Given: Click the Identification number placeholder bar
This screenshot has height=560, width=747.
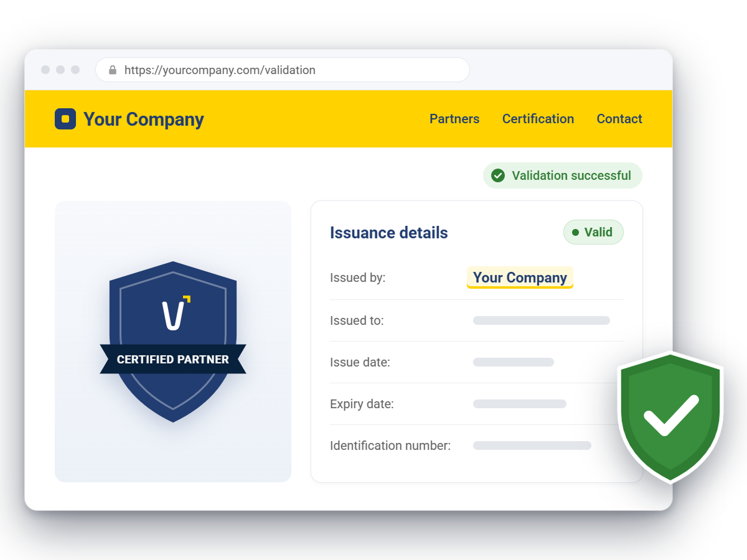Looking at the screenshot, I should coord(532,446).
